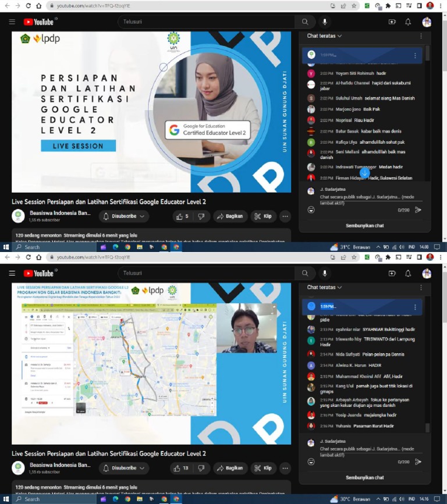
Task: Click the 31°C Berawan weather widget
Action: (x=350, y=247)
